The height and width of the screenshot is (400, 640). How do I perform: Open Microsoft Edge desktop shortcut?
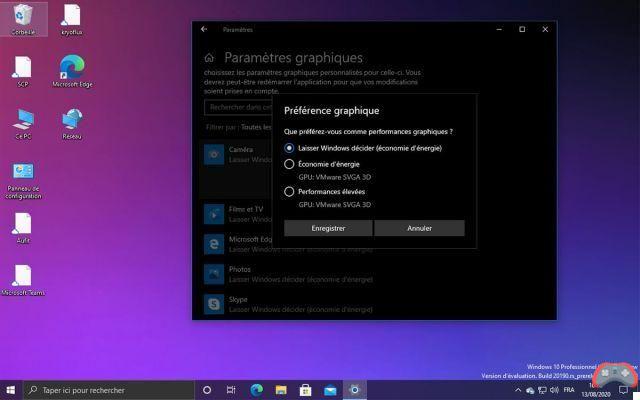(72, 71)
